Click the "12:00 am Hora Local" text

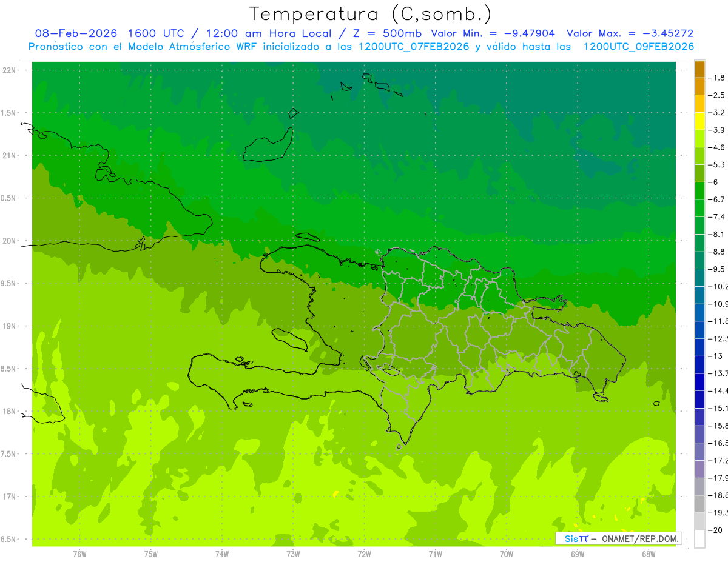[270, 34]
